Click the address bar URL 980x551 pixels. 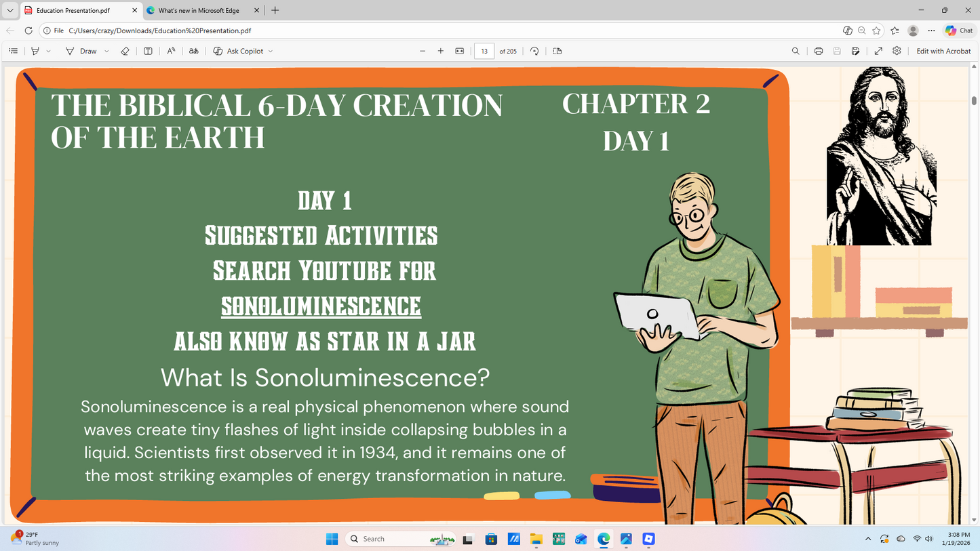click(x=160, y=30)
